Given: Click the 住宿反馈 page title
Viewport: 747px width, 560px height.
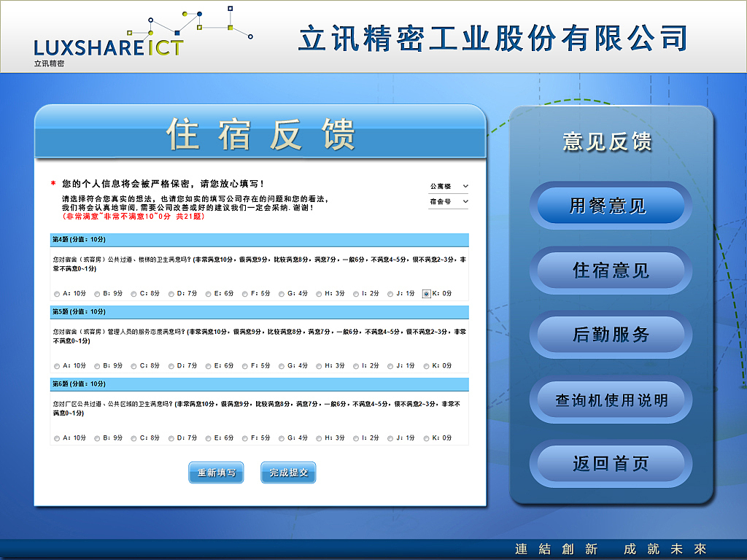Looking at the screenshot, I should (260, 134).
